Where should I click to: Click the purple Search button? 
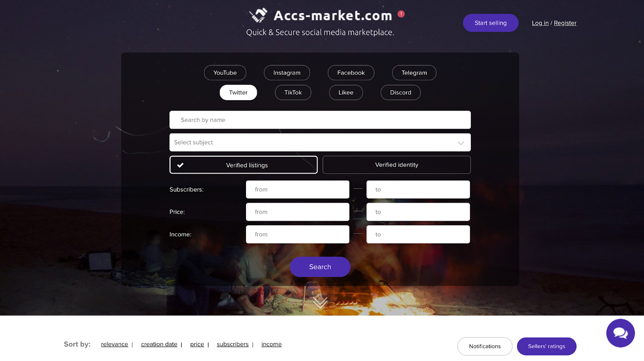(320, 267)
